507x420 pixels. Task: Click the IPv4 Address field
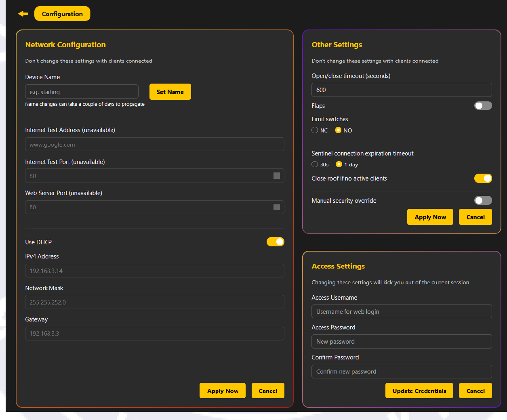(x=155, y=271)
